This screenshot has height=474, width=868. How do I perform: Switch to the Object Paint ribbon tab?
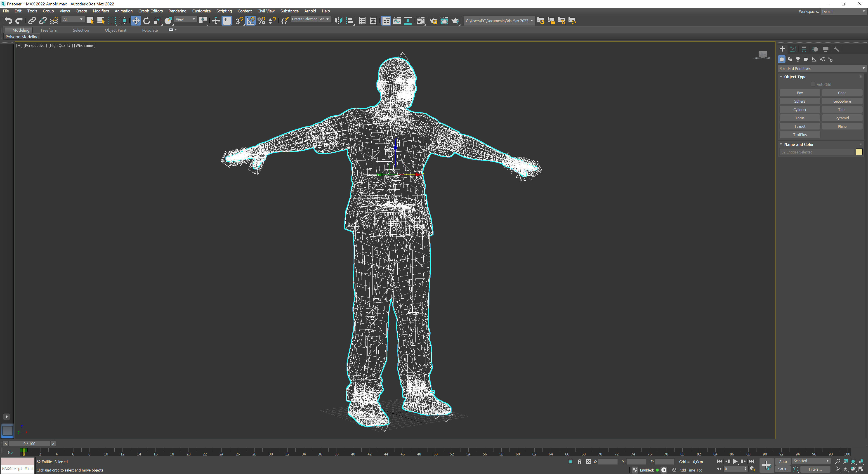click(115, 30)
